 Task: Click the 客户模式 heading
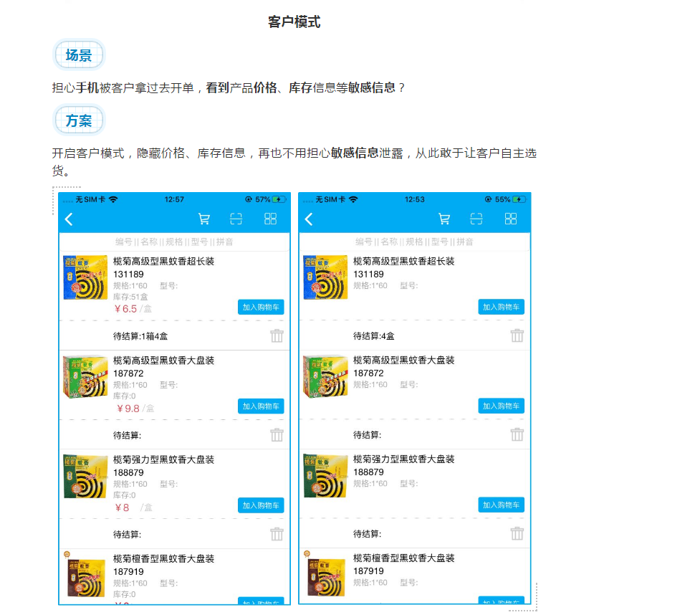294,22
